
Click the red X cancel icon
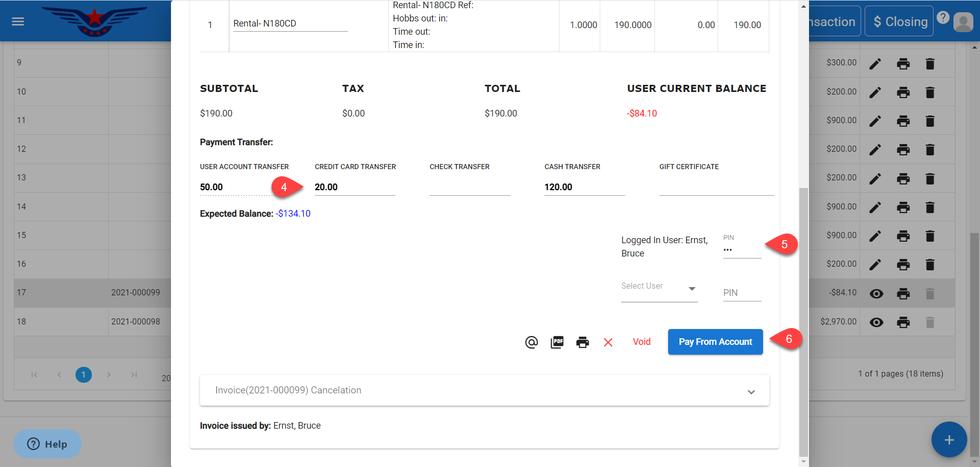click(x=608, y=342)
